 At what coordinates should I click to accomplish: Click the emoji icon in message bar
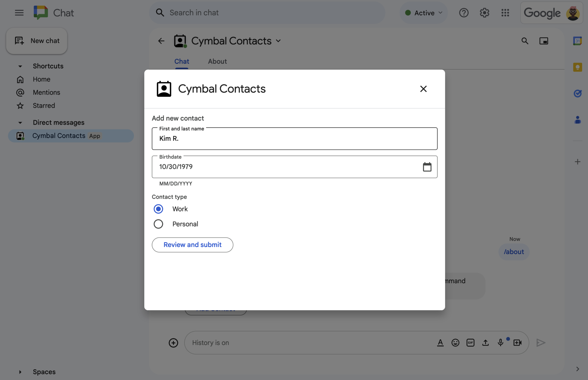coord(455,343)
